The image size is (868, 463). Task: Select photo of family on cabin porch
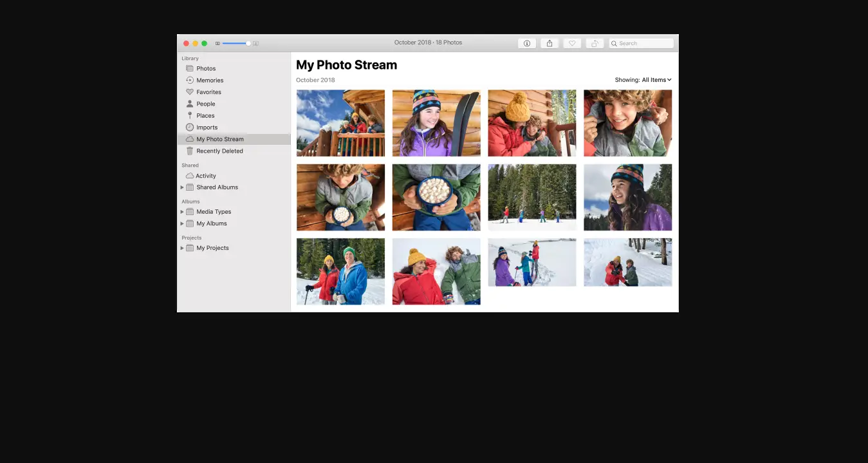click(340, 123)
